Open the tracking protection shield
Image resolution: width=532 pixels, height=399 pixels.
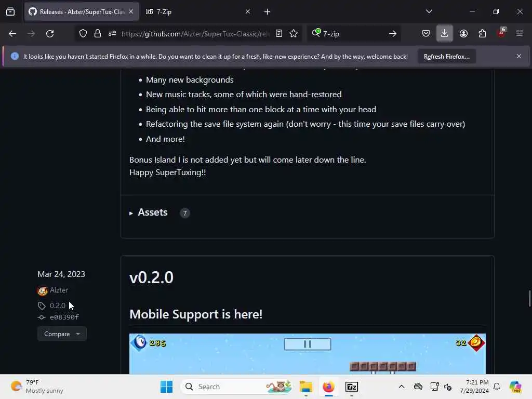coord(83,33)
